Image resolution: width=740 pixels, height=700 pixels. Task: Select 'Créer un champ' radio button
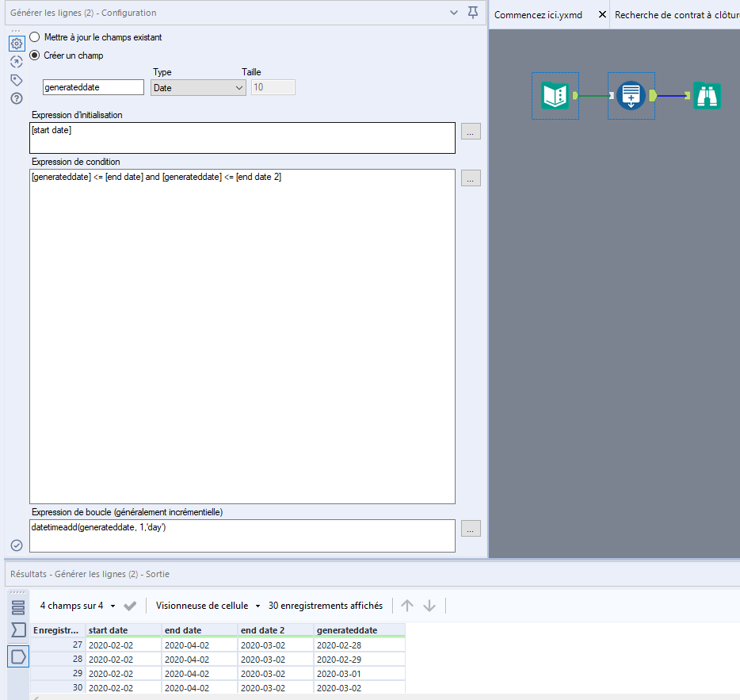(34, 55)
